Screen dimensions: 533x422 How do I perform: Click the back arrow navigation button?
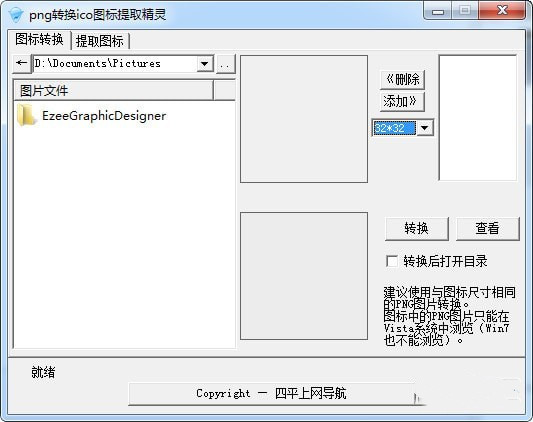tap(22, 63)
